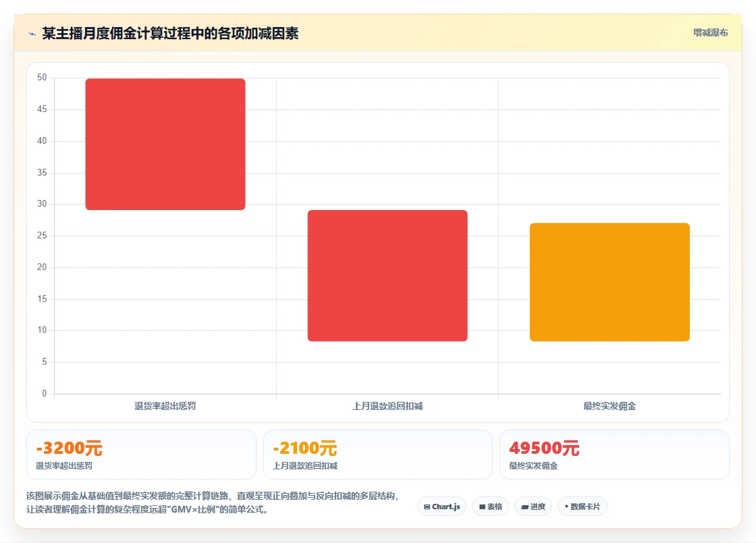This screenshot has width=756, height=543.
Task: Select the 进度 tag
Action: tap(533, 507)
